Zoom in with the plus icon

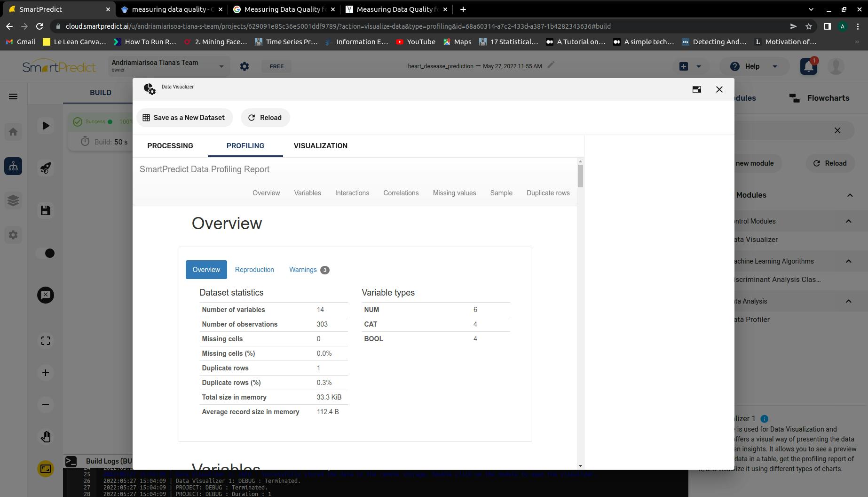pos(46,373)
